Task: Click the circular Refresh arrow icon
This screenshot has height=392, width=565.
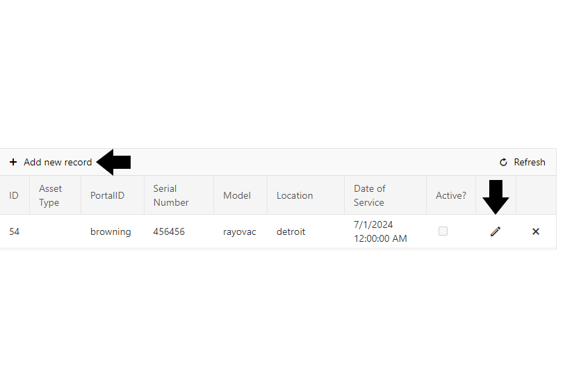Action: [x=504, y=163]
